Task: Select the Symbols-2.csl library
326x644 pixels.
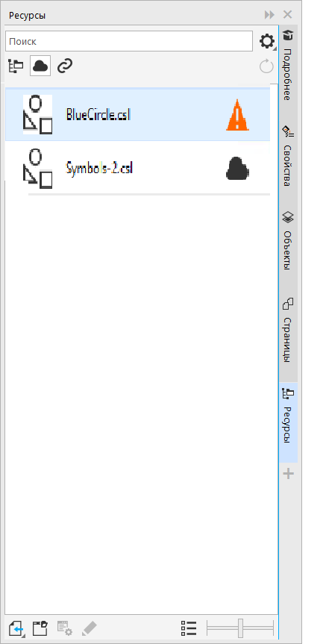Action: pos(137,168)
